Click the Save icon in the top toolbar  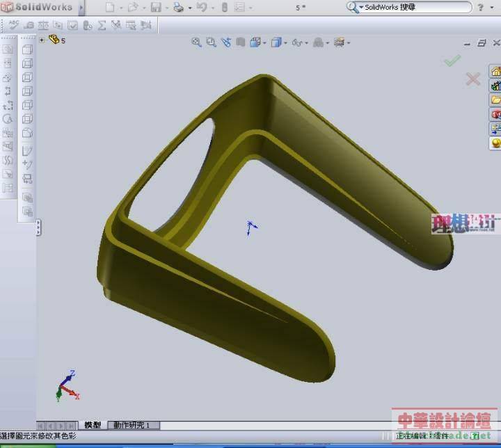click(156, 8)
